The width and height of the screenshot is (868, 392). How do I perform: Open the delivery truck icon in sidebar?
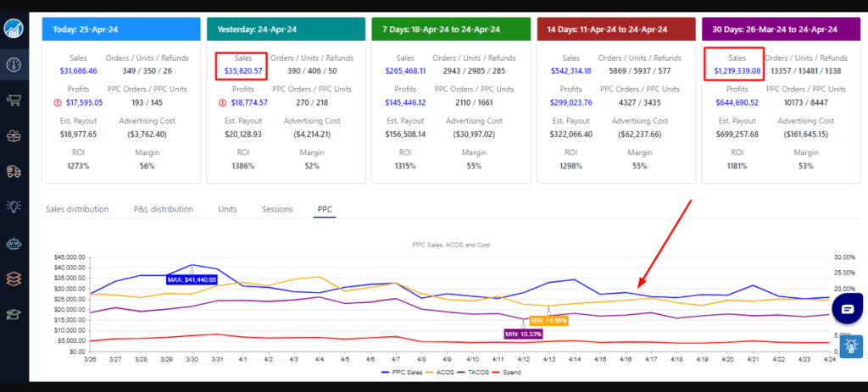point(14,171)
